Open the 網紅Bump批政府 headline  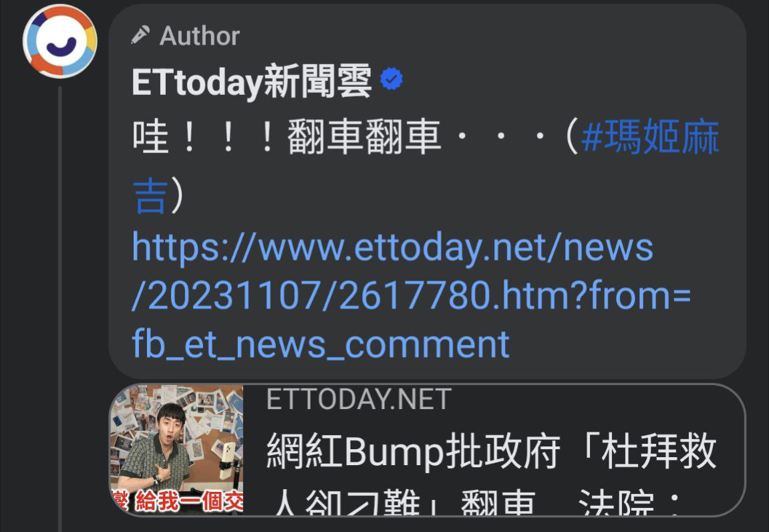click(492, 451)
